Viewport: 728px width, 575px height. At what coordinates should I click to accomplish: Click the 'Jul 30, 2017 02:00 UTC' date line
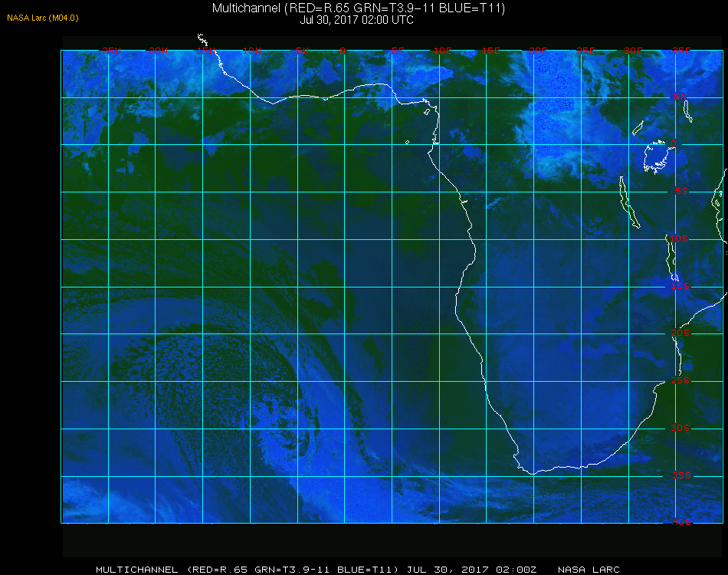pyautogui.click(x=356, y=20)
